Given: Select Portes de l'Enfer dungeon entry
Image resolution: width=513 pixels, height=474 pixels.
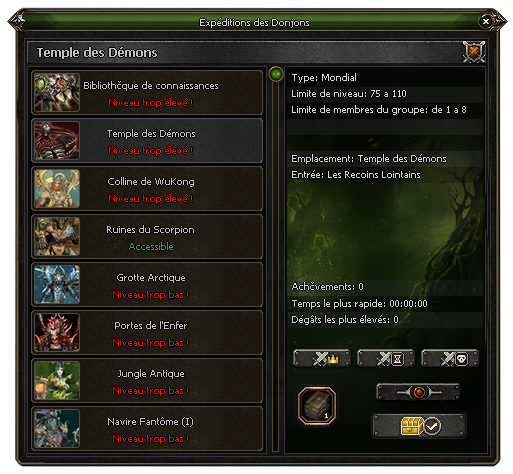Looking at the screenshot, I should (x=147, y=333).
